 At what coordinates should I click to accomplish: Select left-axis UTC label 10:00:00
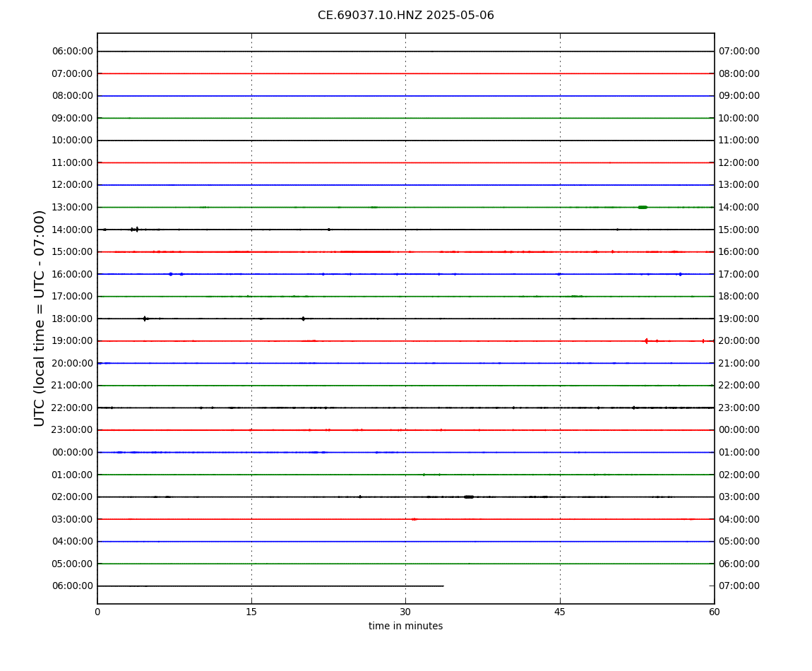click(x=73, y=141)
